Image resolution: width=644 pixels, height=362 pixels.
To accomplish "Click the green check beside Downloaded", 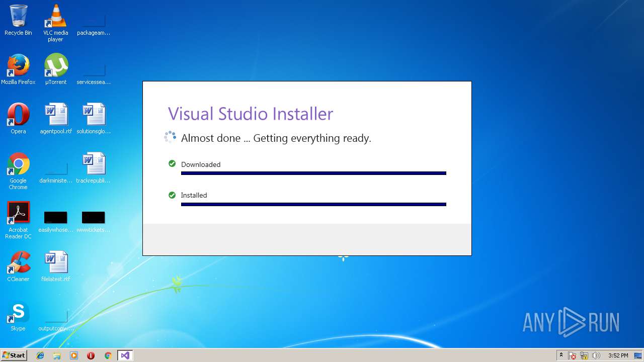I will tap(172, 164).
